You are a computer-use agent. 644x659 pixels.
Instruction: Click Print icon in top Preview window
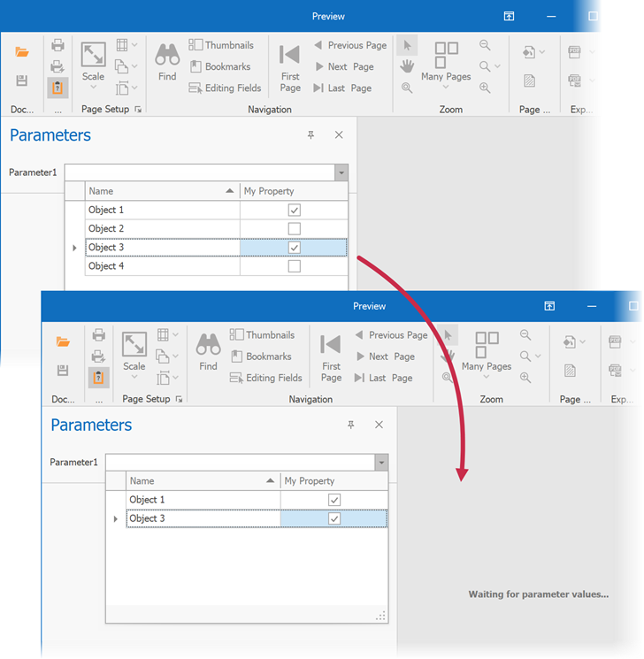click(57, 45)
